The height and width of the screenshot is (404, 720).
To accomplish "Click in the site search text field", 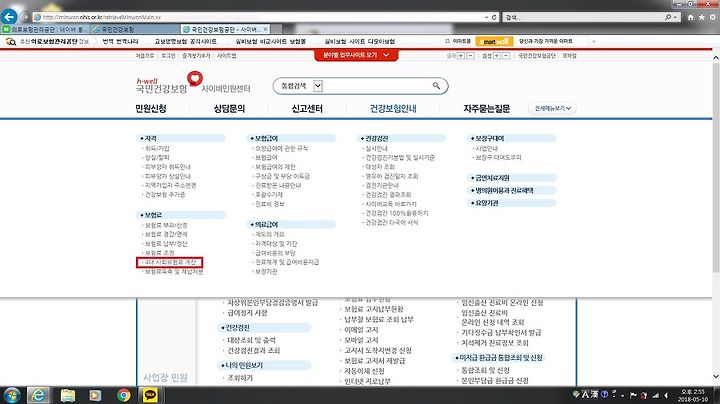I will pos(376,86).
